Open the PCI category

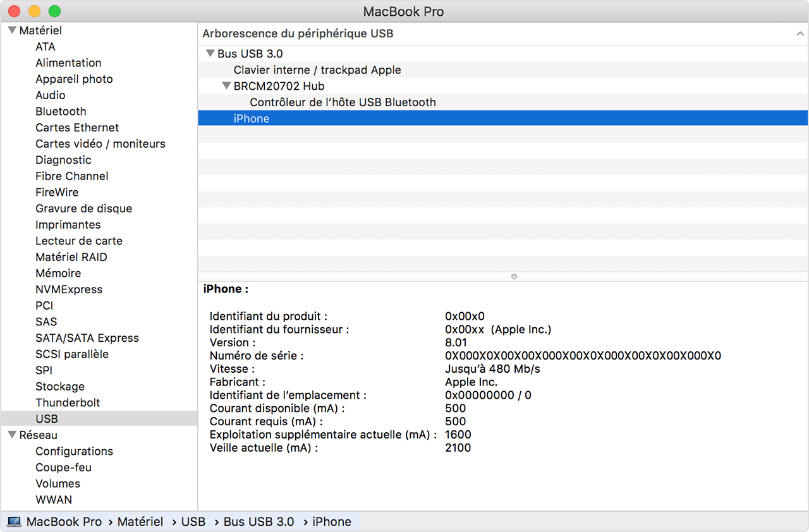point(44,306)
